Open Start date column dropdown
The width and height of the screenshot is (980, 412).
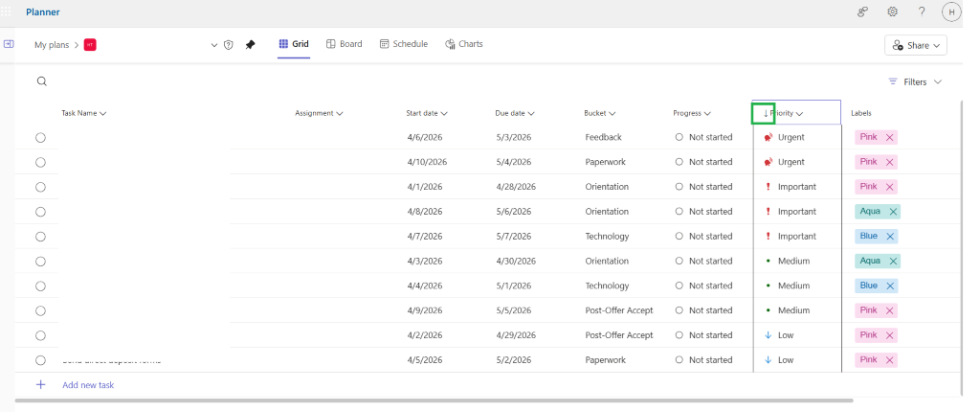point(444,114)
